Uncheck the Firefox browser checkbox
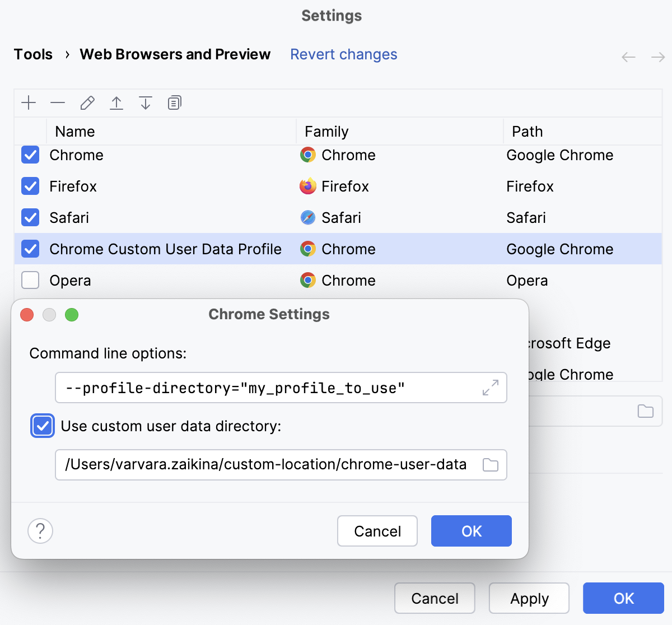Viewport: 672px width, 625px height. click(30, 186)
